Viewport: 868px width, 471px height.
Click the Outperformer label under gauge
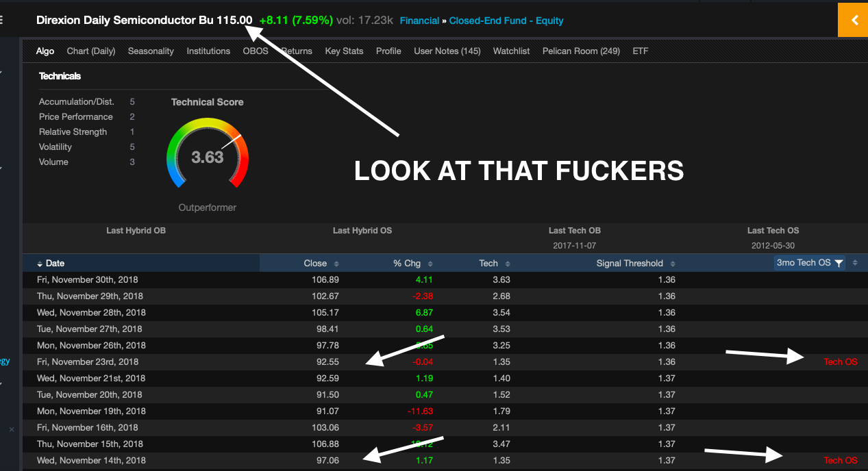coord(208,207)
